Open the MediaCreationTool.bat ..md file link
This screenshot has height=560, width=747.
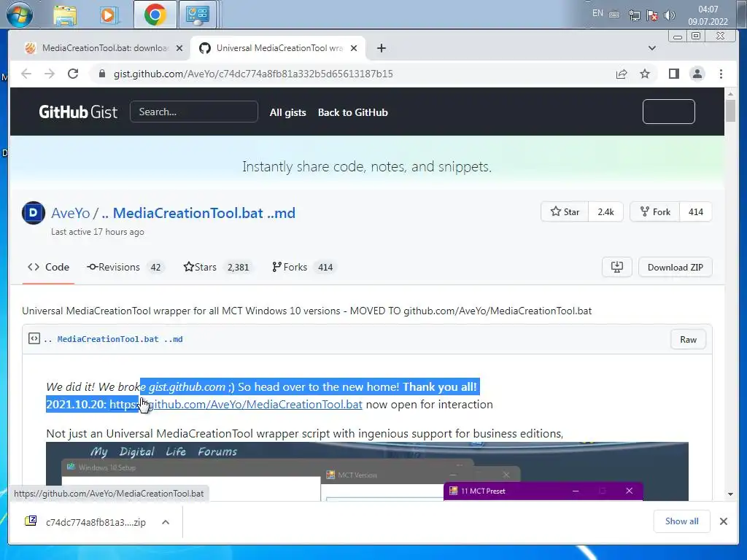113,339
